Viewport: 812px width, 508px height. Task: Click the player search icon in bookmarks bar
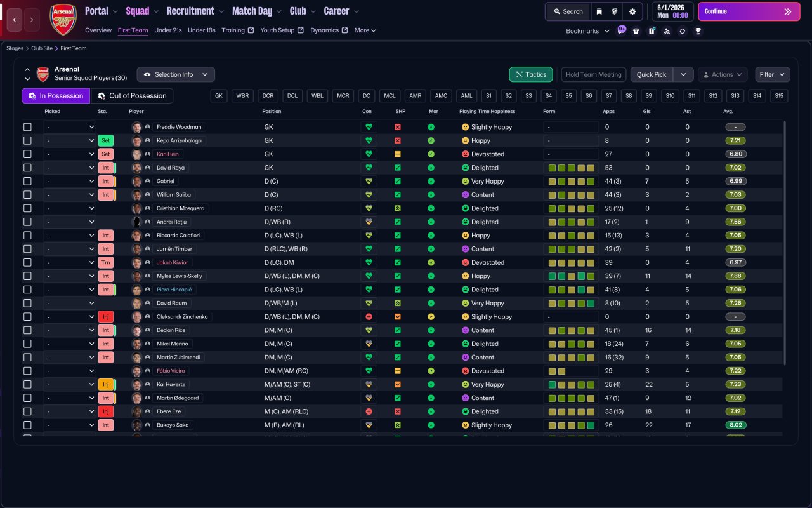point(667,31)
